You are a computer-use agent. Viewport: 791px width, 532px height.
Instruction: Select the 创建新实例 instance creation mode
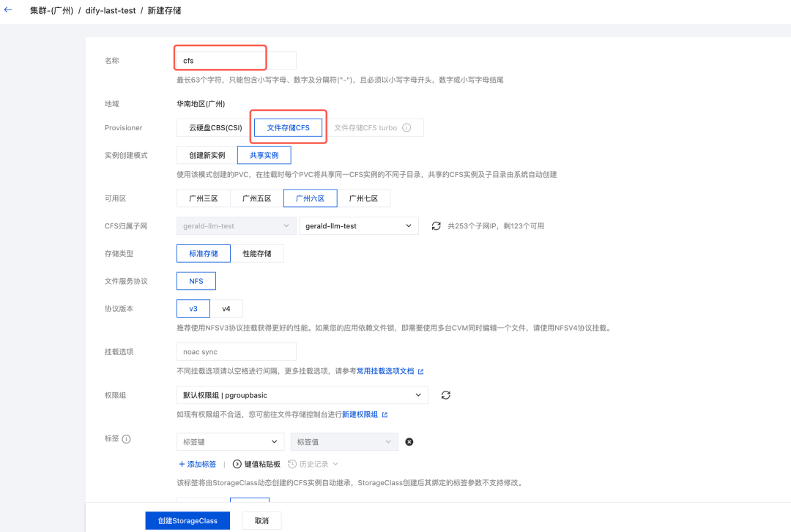coord(206,154)
